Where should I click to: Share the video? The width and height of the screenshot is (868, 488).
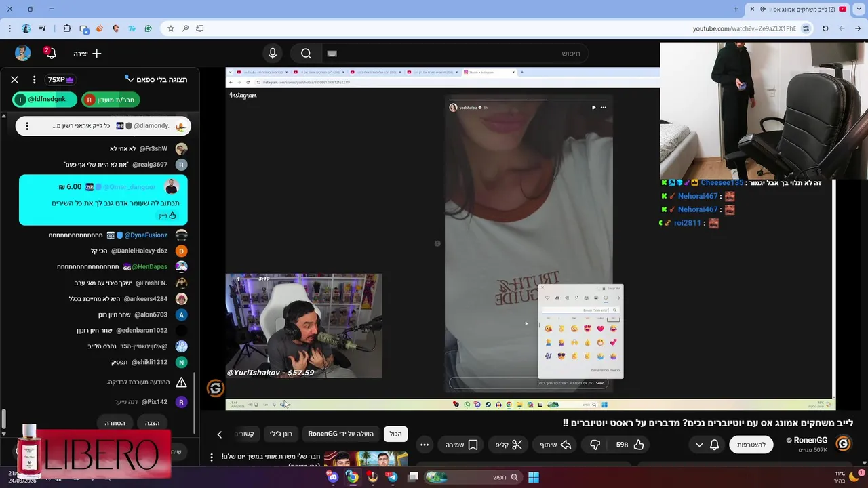coord(555,445)
